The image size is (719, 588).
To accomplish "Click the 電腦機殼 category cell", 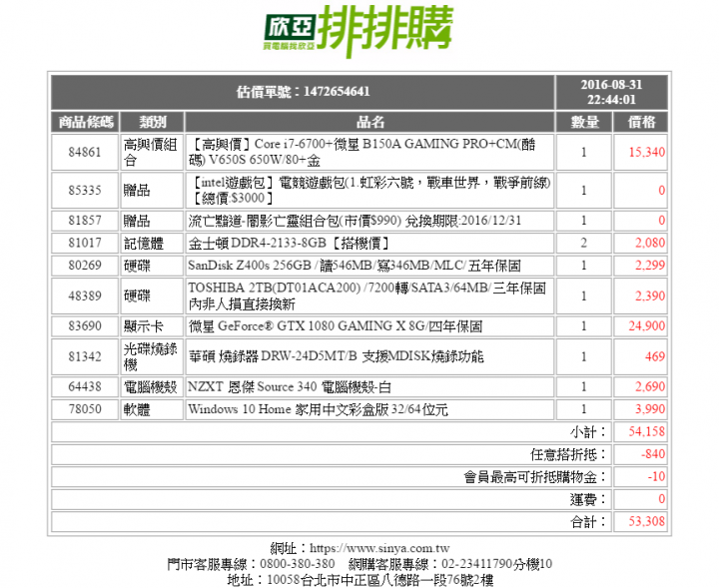I will click(152, 387).
